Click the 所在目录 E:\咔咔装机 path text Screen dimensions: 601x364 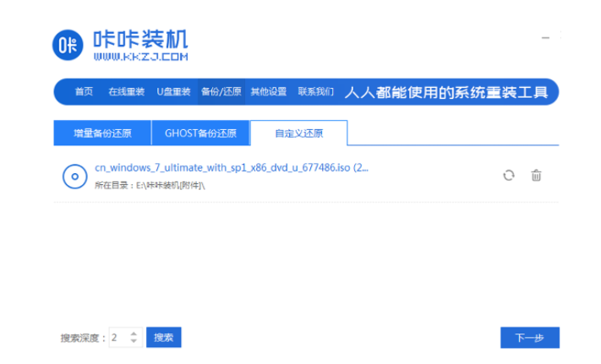pyautogui.click(x=150, y=186)
